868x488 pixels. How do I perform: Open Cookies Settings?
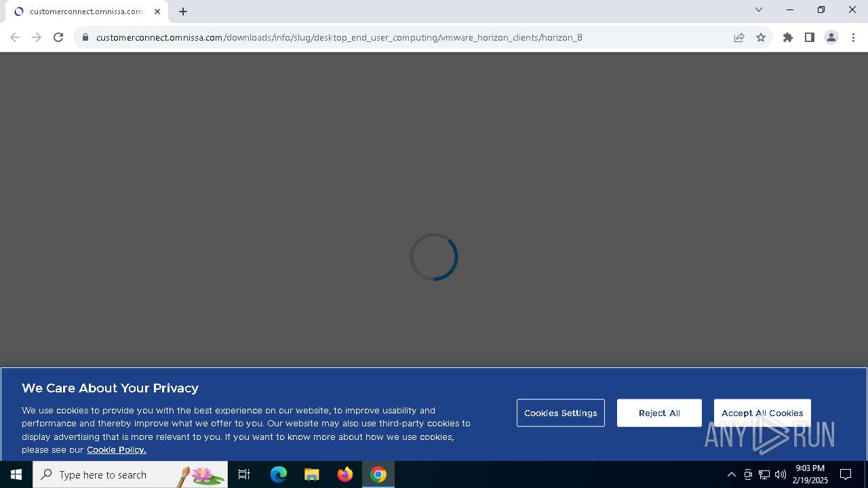tap(561, 413)
